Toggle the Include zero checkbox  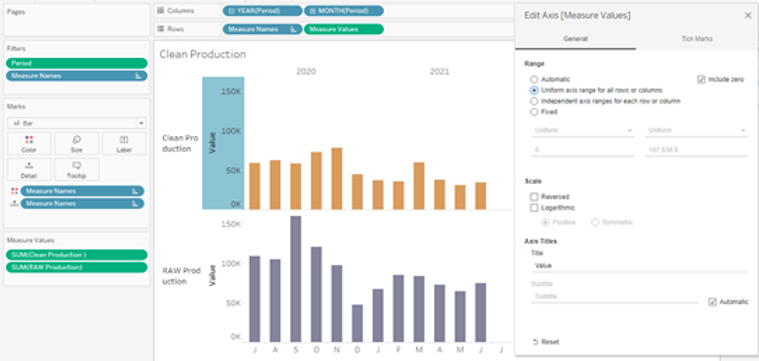pos(701,79)
